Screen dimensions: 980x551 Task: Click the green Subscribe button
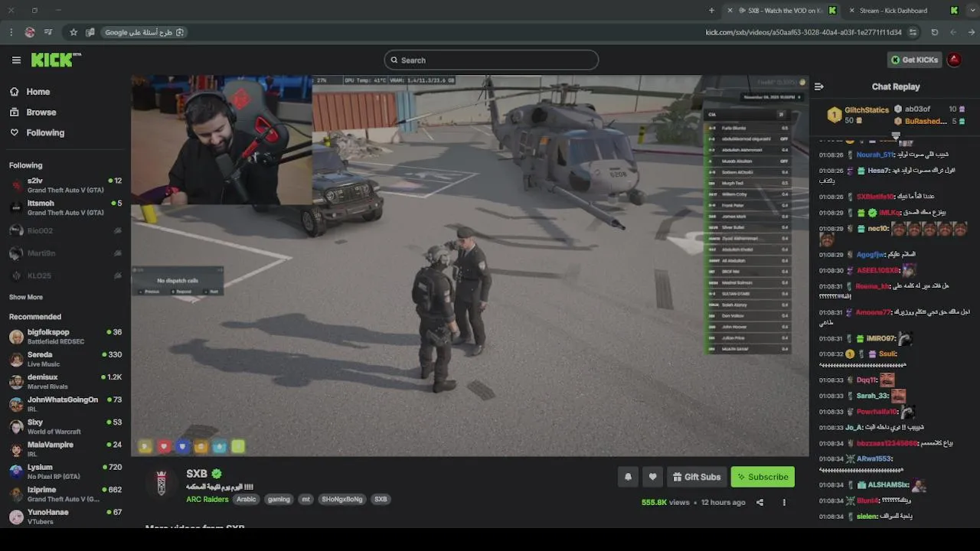[763, 477]
